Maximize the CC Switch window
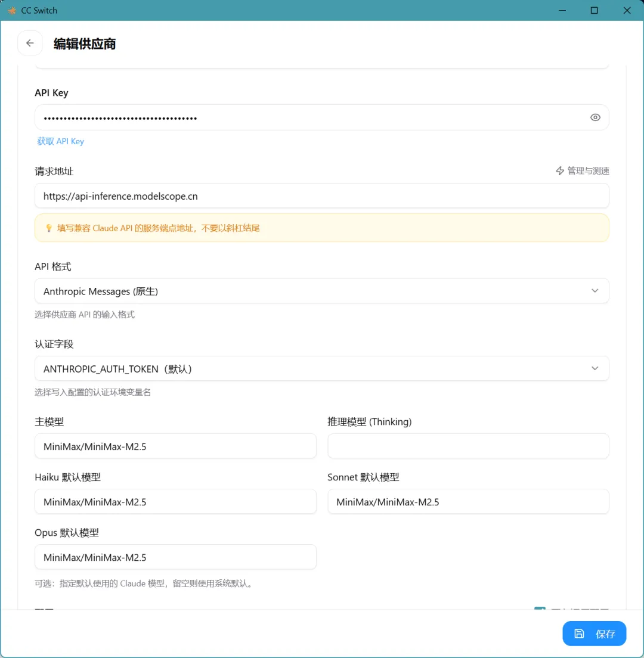 click(x=594, y=11)
